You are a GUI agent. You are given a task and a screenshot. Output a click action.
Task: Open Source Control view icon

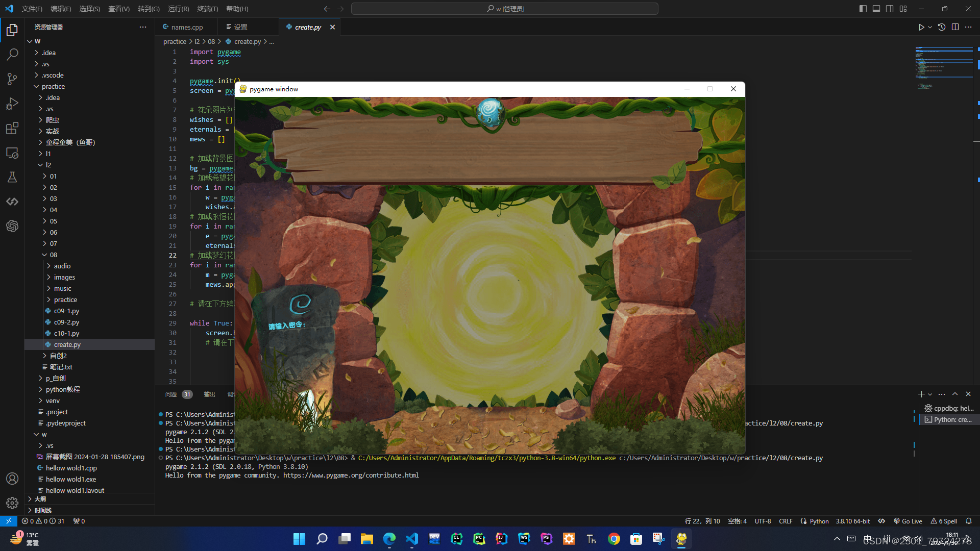point(12,79)
